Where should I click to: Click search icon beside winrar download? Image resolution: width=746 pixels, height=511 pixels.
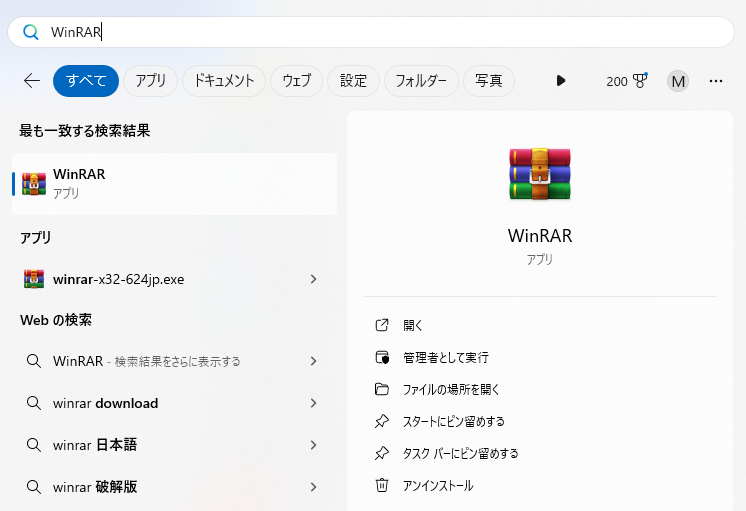point(34,403)
